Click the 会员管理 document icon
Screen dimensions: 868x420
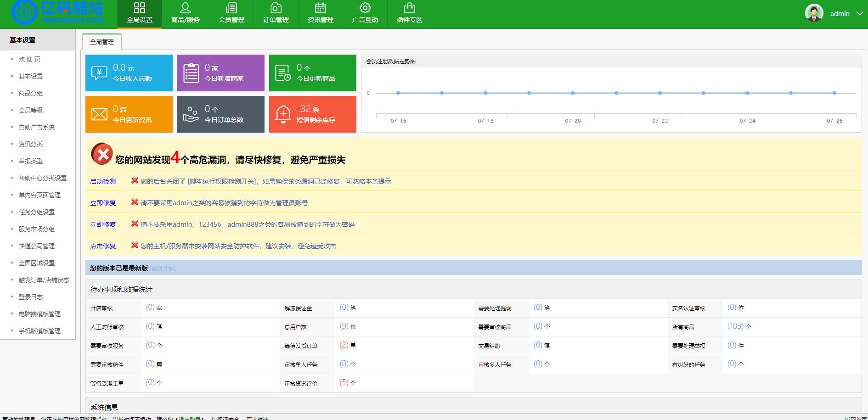231,8
